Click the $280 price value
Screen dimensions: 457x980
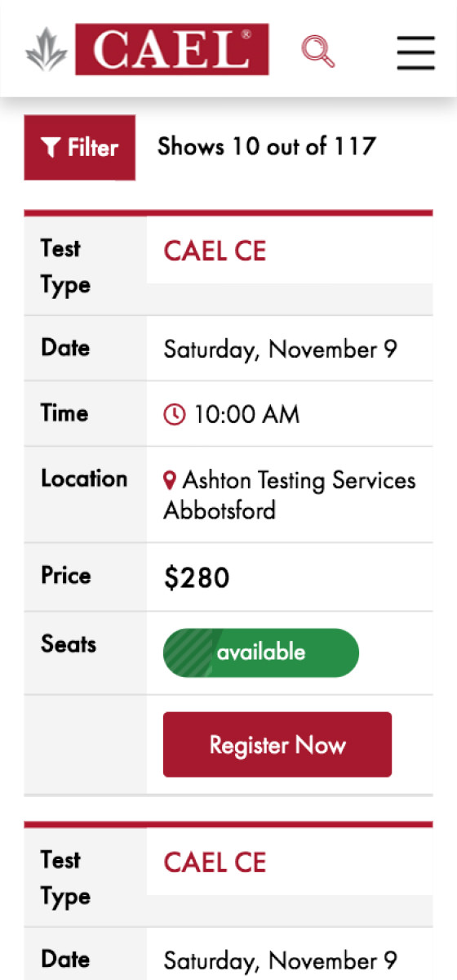(197, 578)
